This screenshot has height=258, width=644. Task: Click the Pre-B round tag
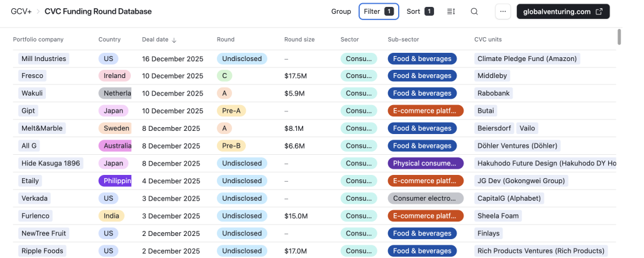(x=231, y=145)
